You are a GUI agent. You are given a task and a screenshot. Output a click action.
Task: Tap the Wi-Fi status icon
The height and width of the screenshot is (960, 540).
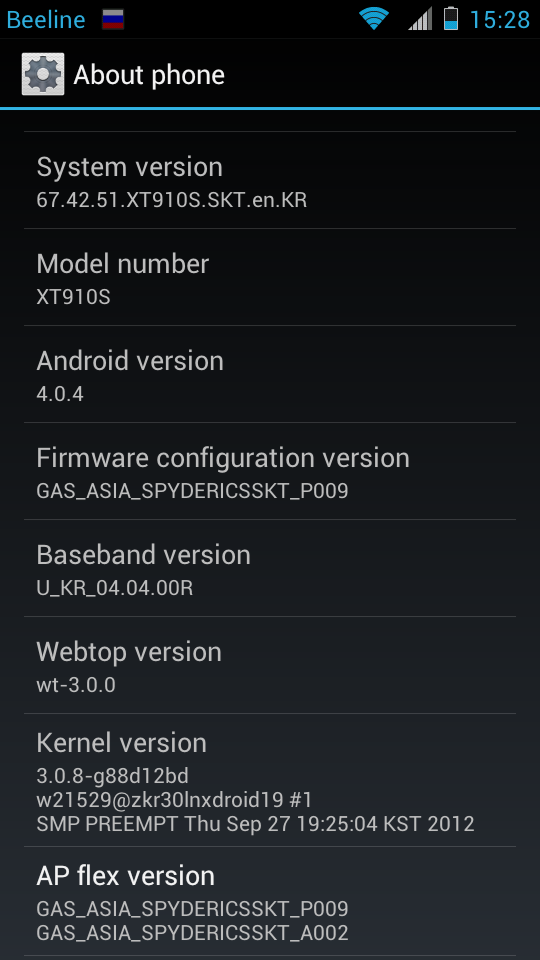click(x=374, y=19)
